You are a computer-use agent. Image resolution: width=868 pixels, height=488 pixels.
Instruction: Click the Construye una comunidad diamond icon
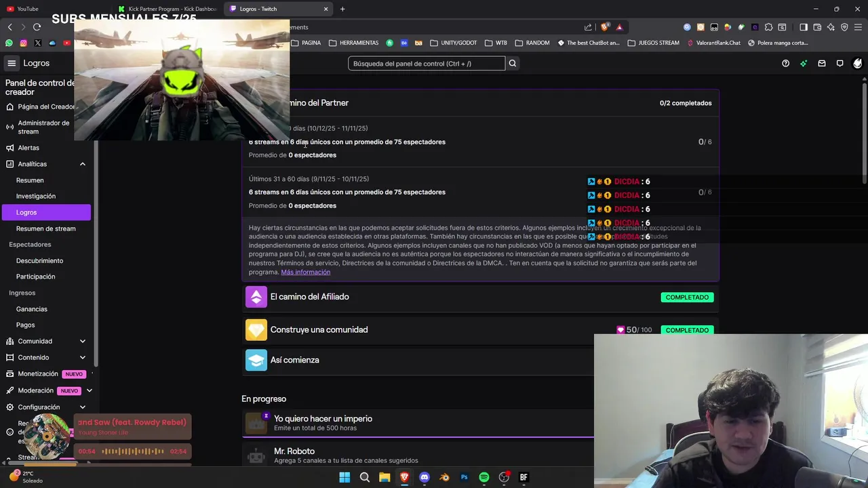pos(256,330)
